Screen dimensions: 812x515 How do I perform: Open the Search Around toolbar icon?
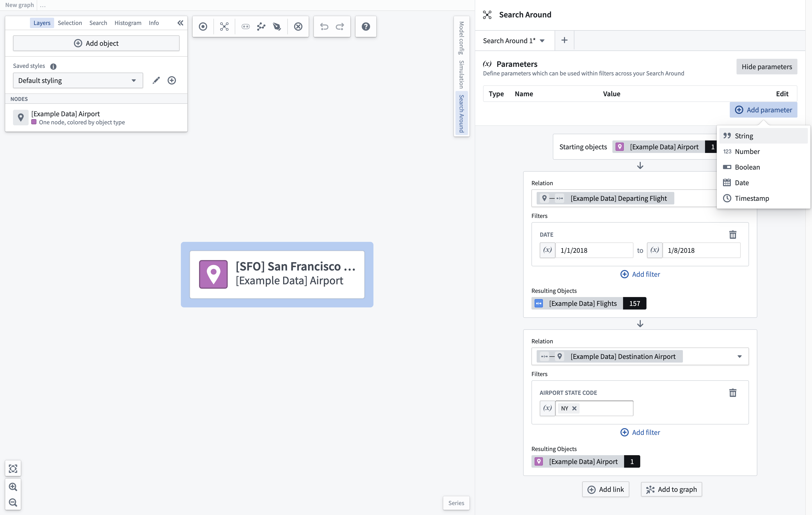(x=224, y=27)
